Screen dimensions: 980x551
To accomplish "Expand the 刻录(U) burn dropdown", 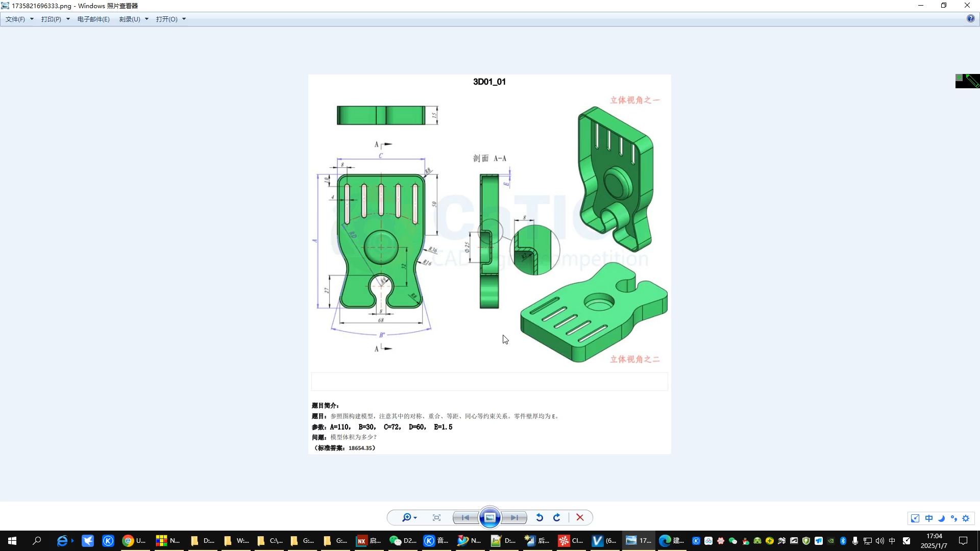I will pyautogui.click(x=146, y=19).
